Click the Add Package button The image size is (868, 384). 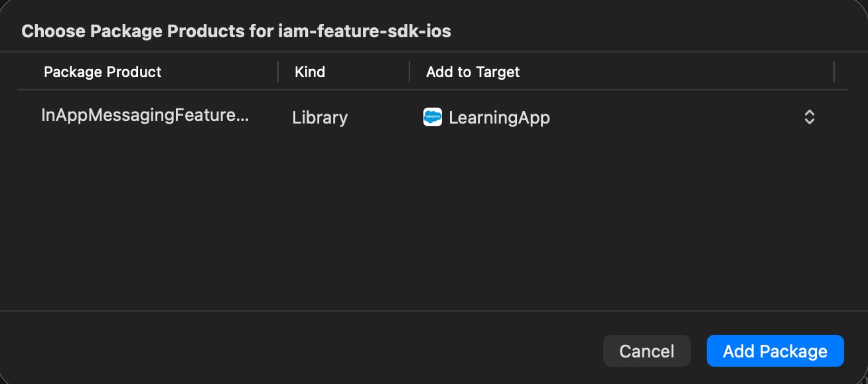tap(774, 351)
